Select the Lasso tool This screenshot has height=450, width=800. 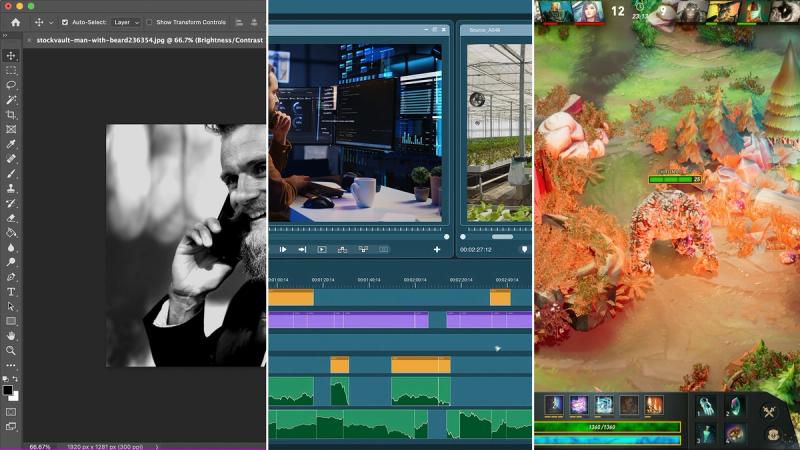point(11,85)
